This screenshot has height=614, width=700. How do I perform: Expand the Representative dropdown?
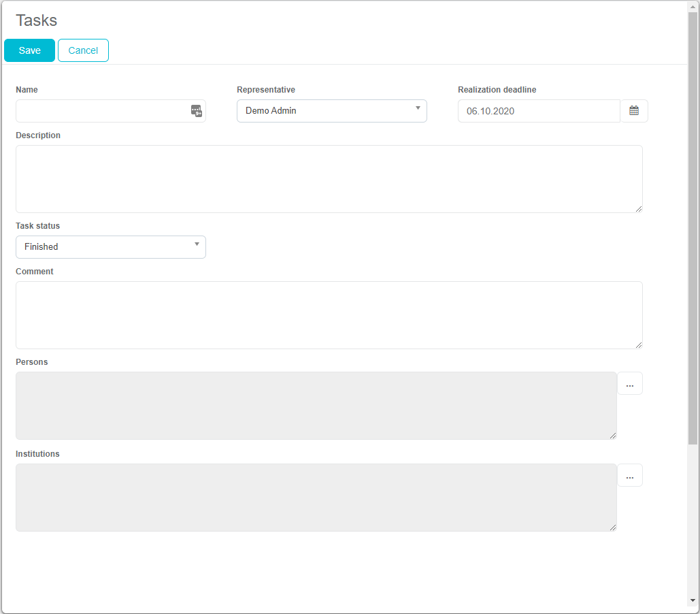tap(331, 111)
